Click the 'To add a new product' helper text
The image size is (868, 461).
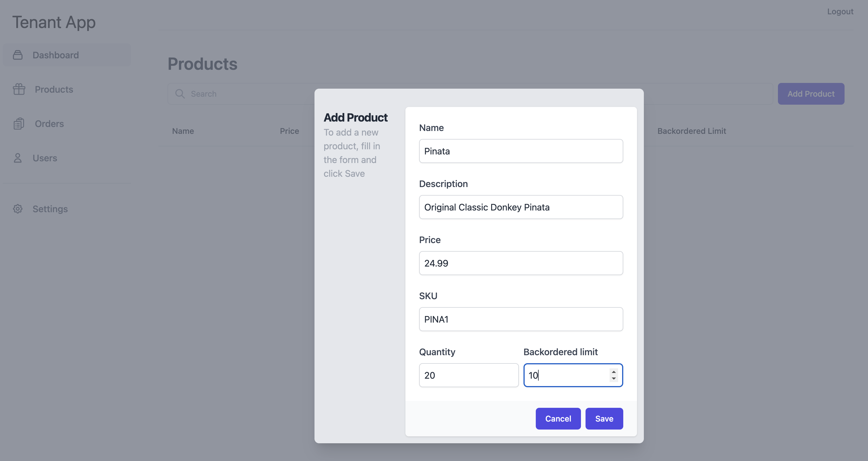click(x=352, y=153)
